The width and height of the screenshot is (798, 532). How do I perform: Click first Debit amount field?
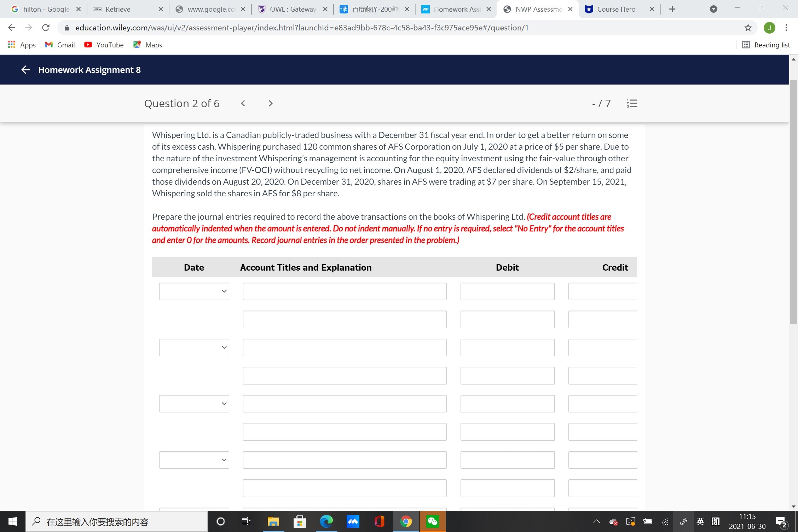pyautogui.click(x=507, y=291)
